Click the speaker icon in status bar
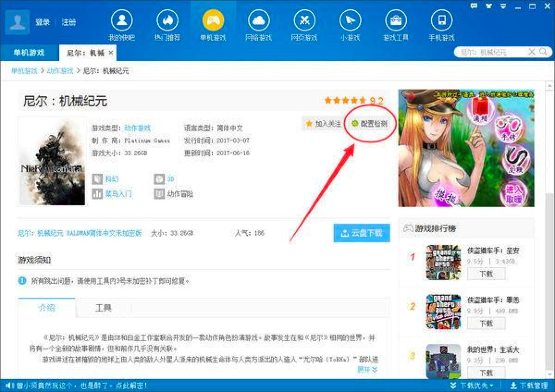 [9, 385]
